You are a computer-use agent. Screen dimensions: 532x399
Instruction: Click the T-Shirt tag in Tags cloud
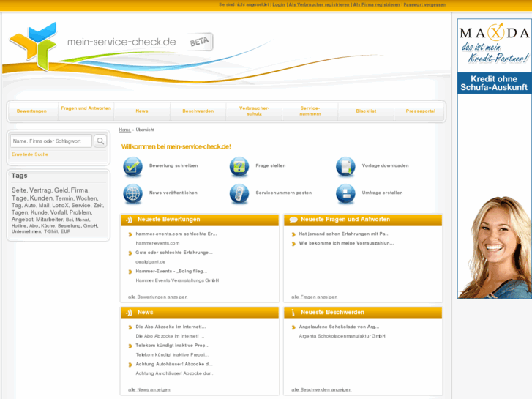coord(51,231)
